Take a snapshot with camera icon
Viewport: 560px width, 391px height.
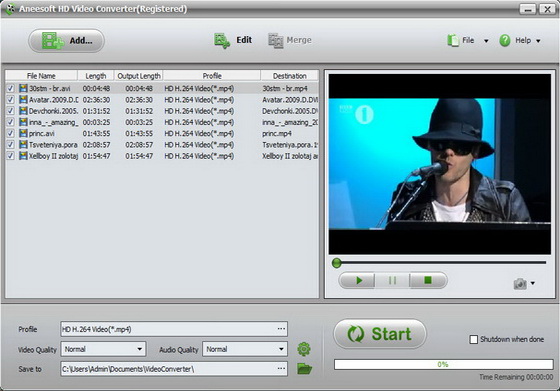(x=520, y=284)
